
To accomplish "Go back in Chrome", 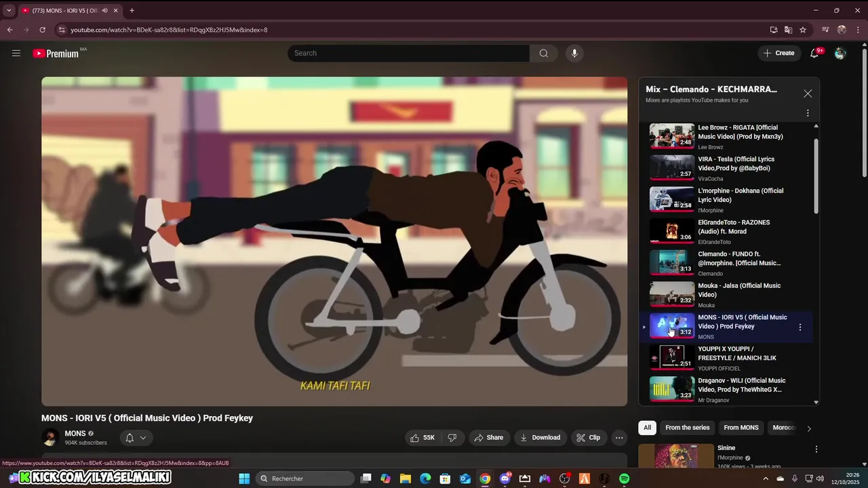I will tap(9, 30).
